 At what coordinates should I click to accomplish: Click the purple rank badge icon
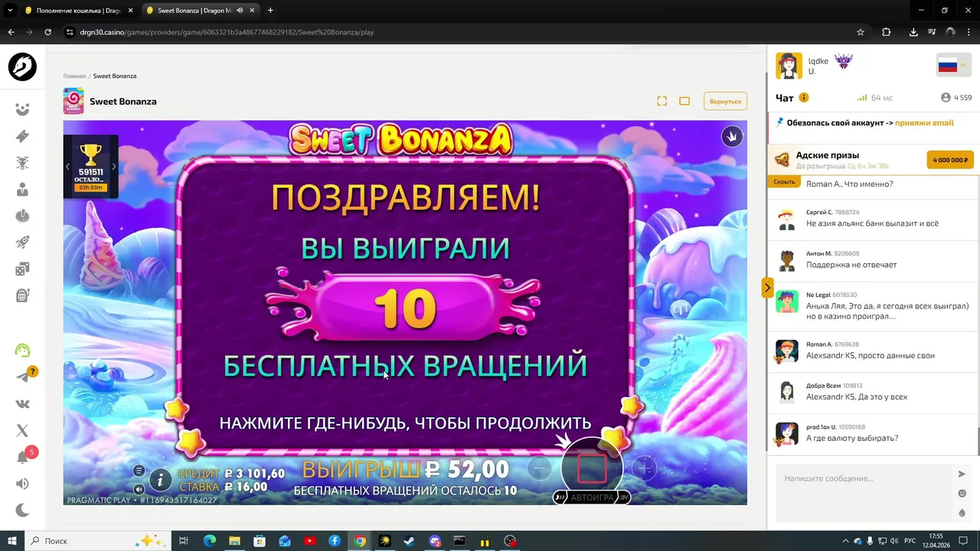843,61
